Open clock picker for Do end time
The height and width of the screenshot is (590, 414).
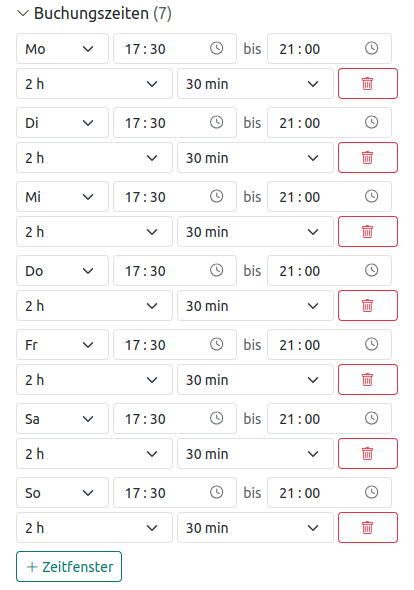pyautogui.click(x=371, y=270)
